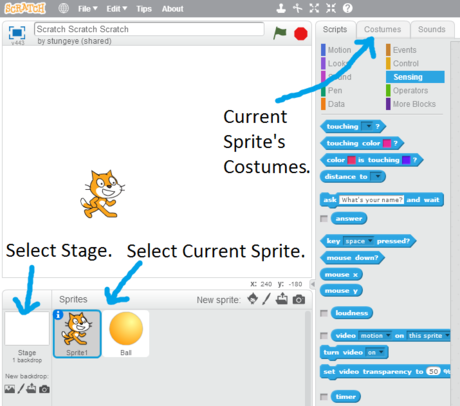Select the Duplicate stamp tool

coord(281,8)
